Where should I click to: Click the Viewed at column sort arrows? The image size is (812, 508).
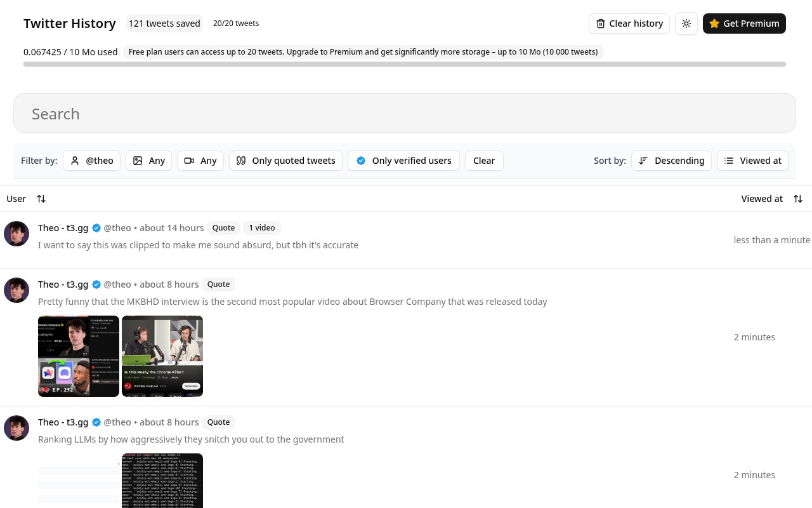pos(798,199)
